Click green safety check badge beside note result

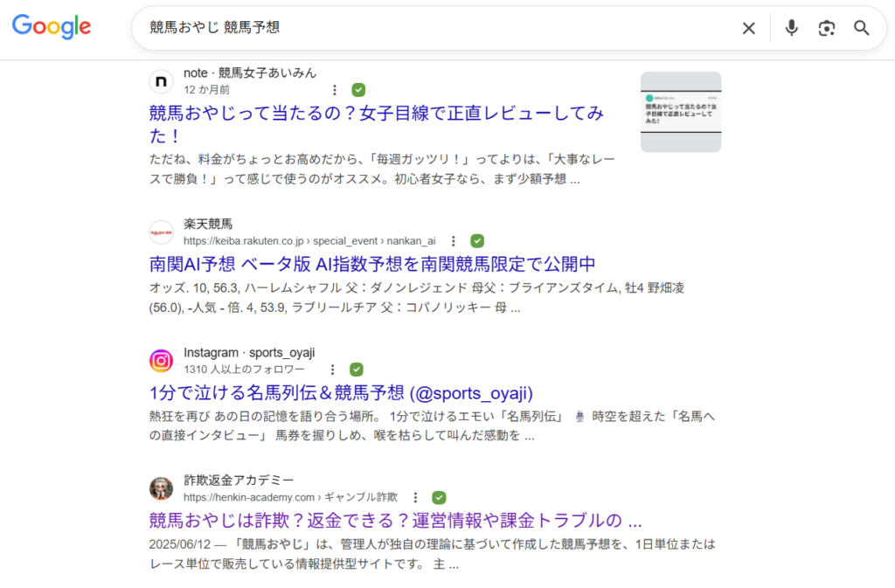(x=358, y=90)
